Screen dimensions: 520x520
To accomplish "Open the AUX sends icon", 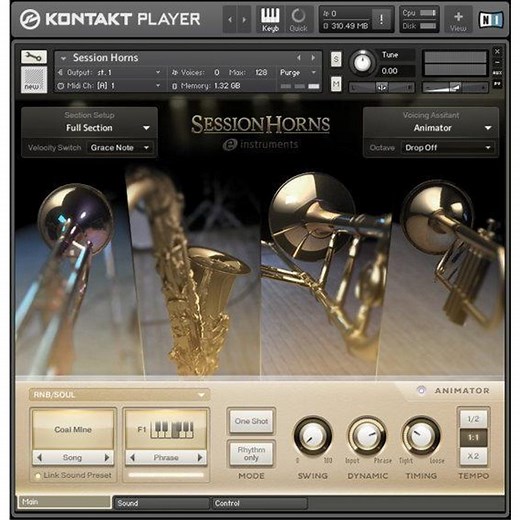I will point(497,73).
